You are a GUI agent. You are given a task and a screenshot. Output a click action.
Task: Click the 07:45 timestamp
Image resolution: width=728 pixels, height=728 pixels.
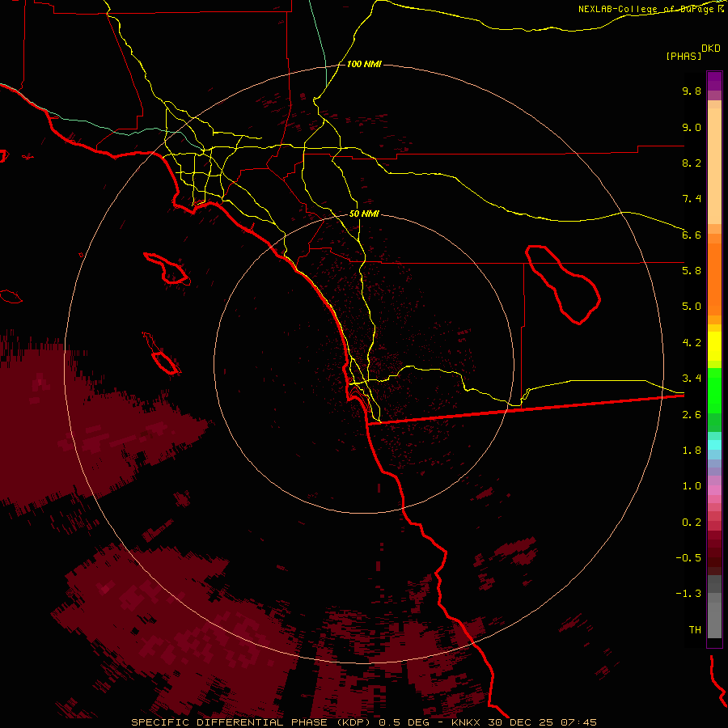coord(578,722)
